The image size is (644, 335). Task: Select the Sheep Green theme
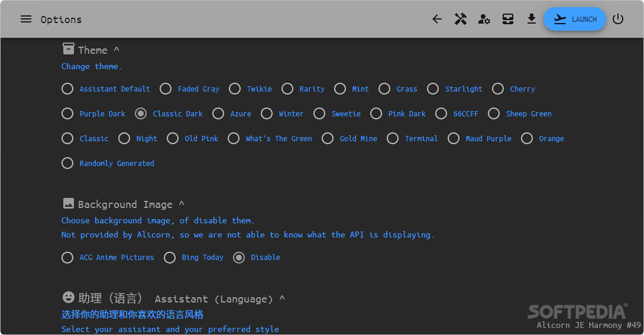(x=494, y=113)
